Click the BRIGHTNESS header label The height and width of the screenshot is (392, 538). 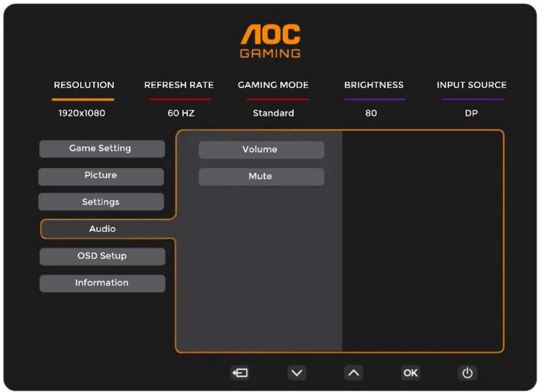pyautogui.click(x=374, y=85)
